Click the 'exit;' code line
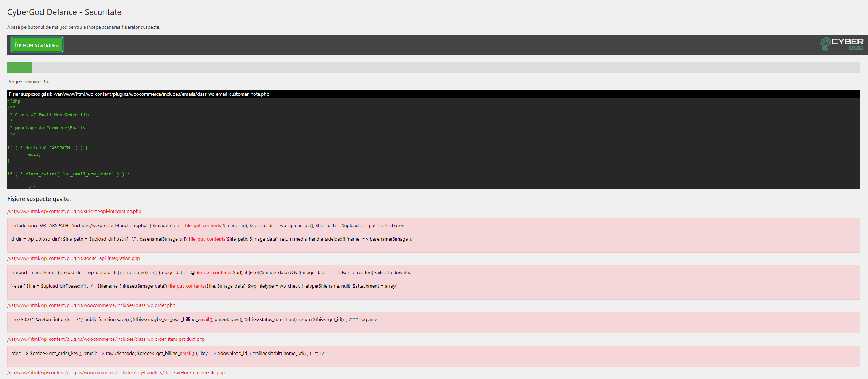 [x=35, y=154]
